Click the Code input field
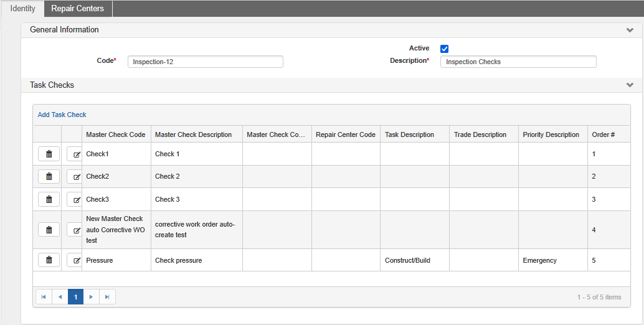This screenshot has width=644, height=325. [x=205, y=62]
